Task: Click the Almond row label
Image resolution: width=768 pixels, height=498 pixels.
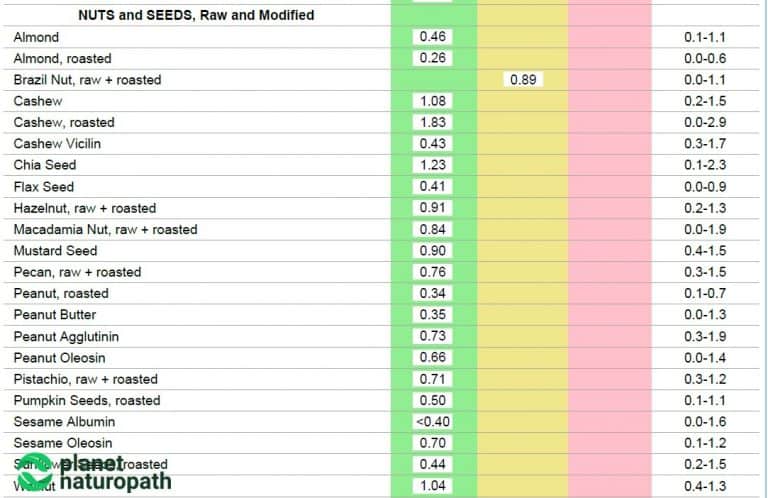Action: [x=37, y=37]
